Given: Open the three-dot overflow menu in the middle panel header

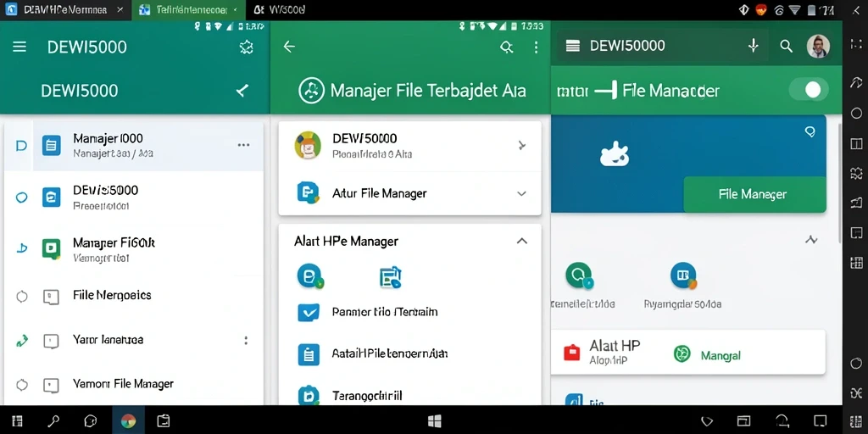Looking at the screenshot, I should 536,47.
